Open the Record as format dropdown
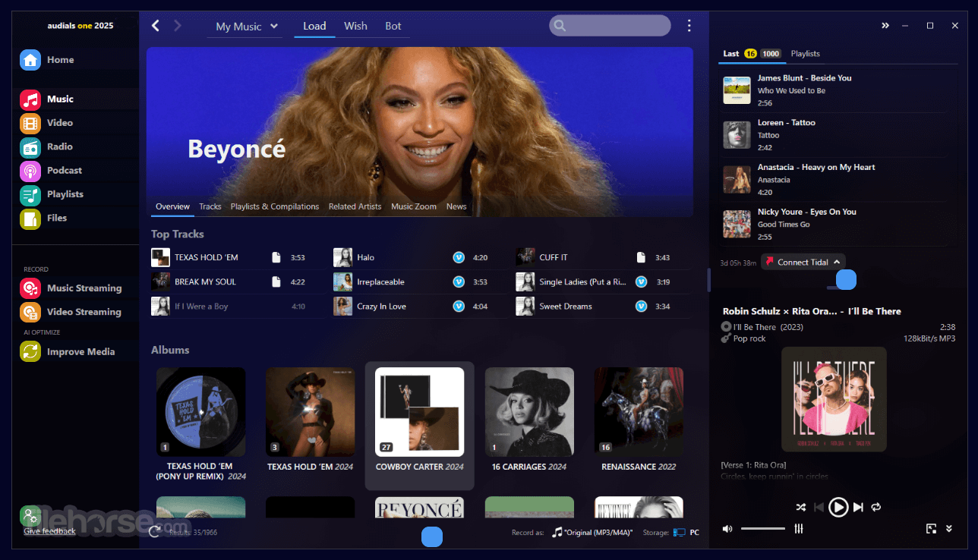The image size is (978, 560). point(592,533)
